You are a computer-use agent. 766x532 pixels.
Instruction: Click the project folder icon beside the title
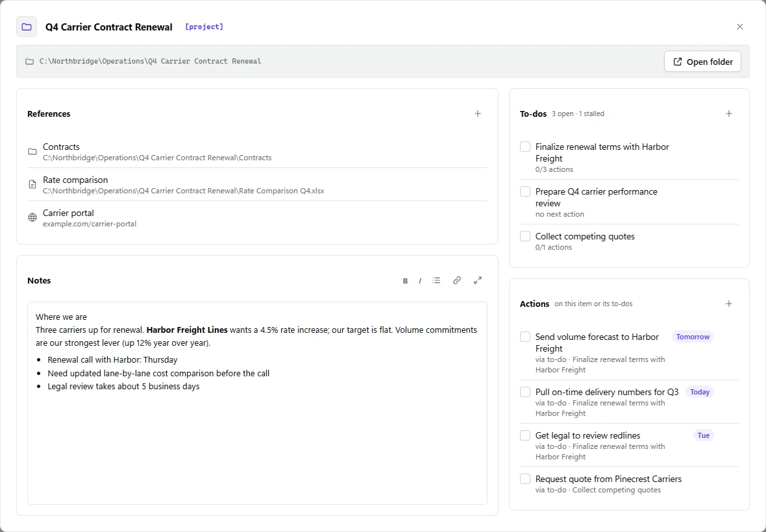tap(27, 27)
